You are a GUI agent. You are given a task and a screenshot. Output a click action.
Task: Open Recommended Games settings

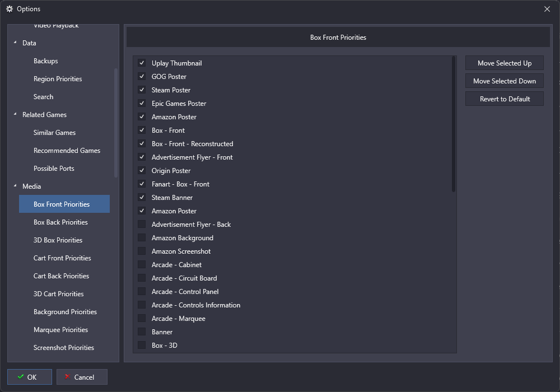[67, 150]
